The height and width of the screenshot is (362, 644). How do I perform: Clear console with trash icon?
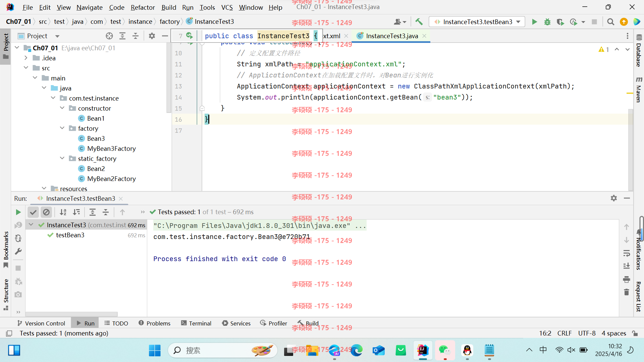click(x=627, y=292)
